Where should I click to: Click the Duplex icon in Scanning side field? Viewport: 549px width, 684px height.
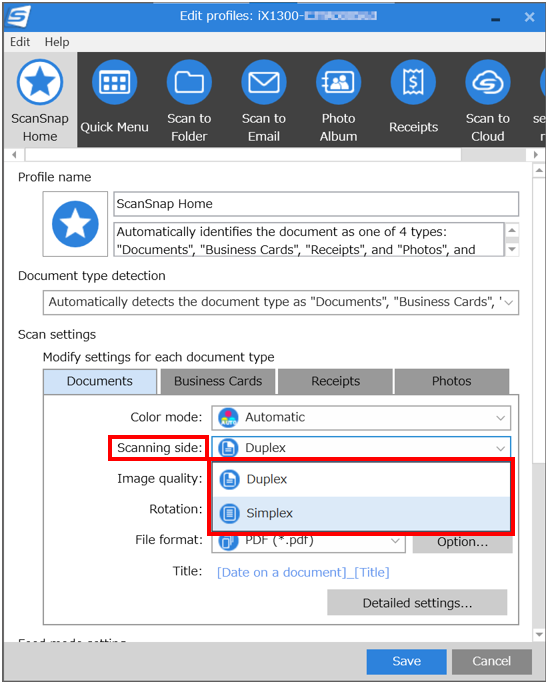click(x=228, y=448)
